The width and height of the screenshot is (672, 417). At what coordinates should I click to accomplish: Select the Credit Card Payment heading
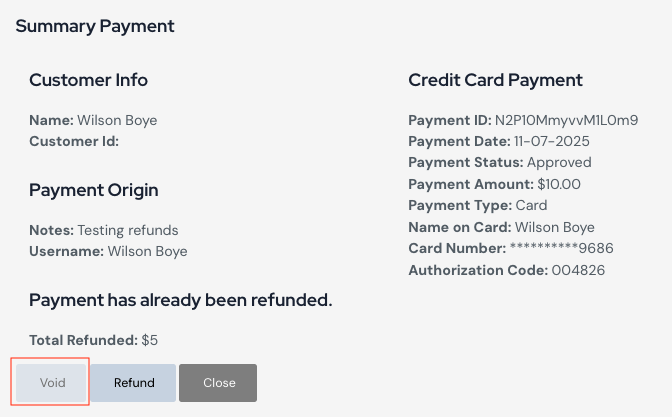click(x=495, y=80)
